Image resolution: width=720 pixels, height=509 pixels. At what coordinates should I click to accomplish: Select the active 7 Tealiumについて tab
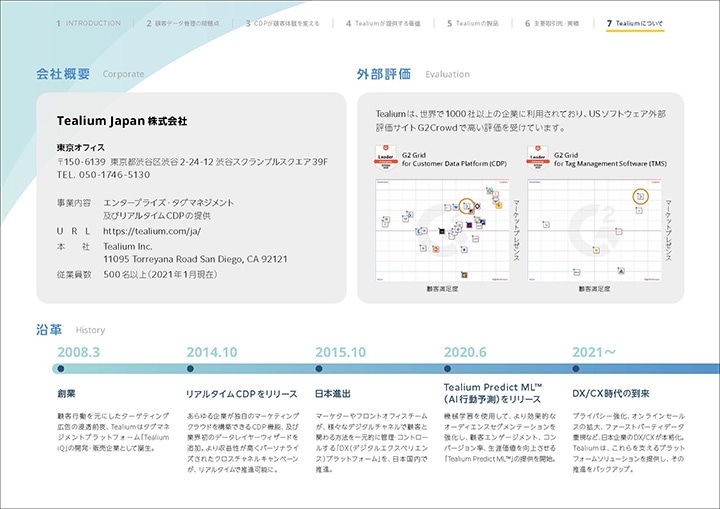coord(635,23)
